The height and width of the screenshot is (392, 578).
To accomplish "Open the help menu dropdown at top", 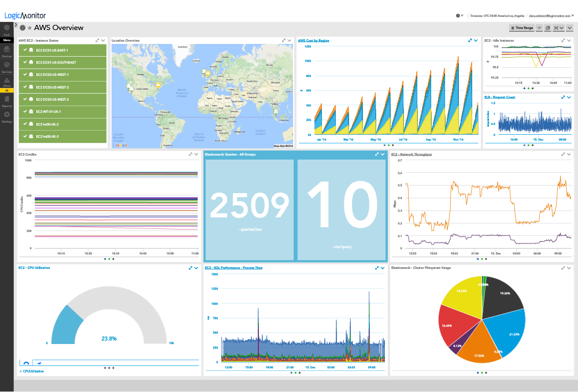I will [460, 16].
